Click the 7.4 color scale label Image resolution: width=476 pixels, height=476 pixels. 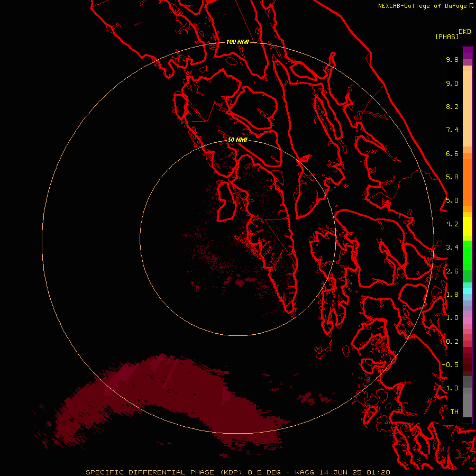(452, 130)
